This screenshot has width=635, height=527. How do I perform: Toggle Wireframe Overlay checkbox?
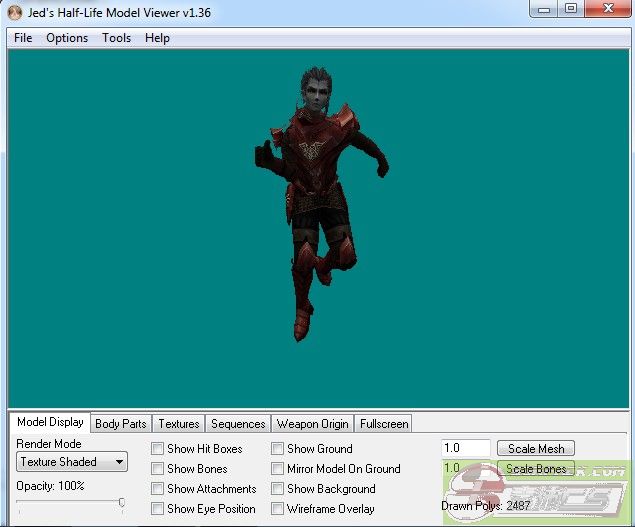(x=278, y=509)
